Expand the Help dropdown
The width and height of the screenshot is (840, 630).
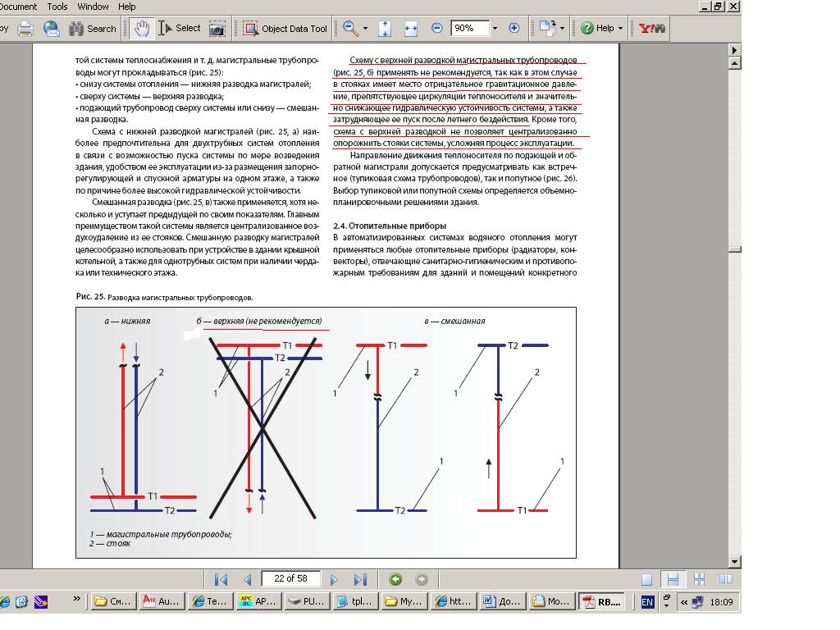(620, 29)
